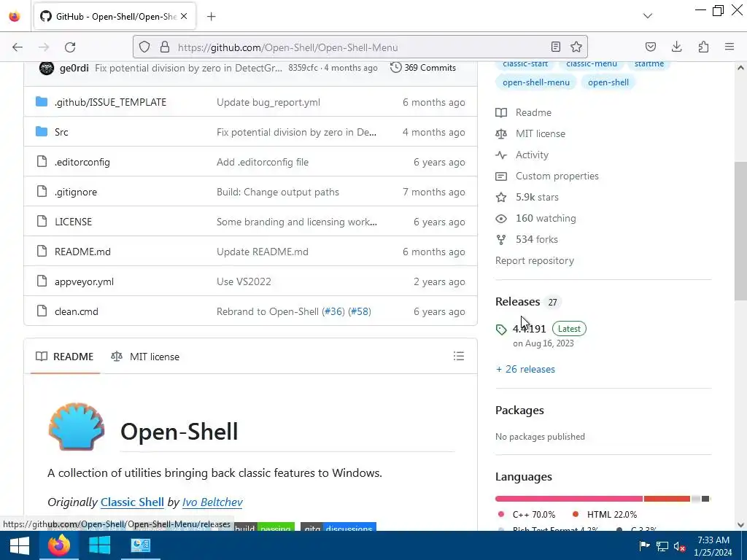Image resolution: width=747 pixels, height=560 pixels.
Task: Click the page vertical scrollbar thumb
Action: (740, 231)
